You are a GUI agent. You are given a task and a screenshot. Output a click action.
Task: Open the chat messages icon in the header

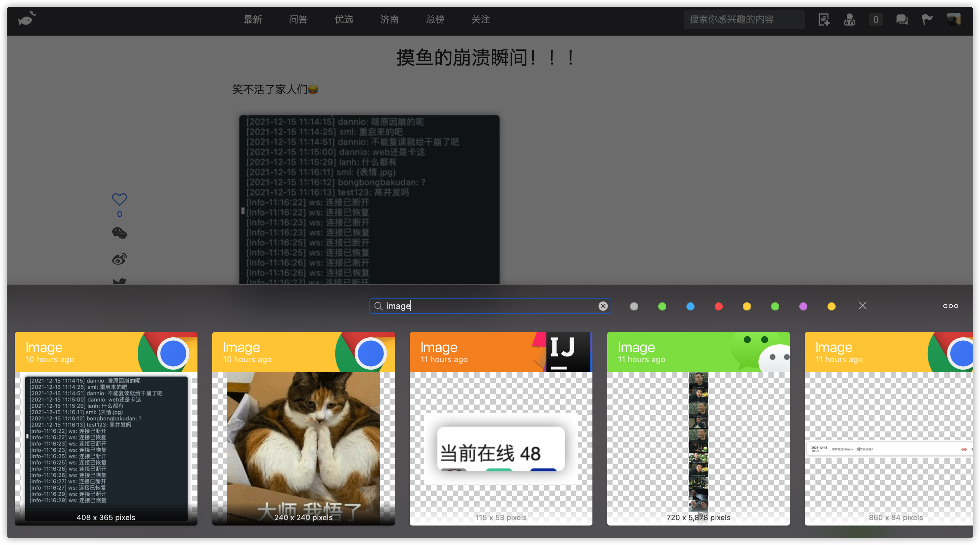902,19
